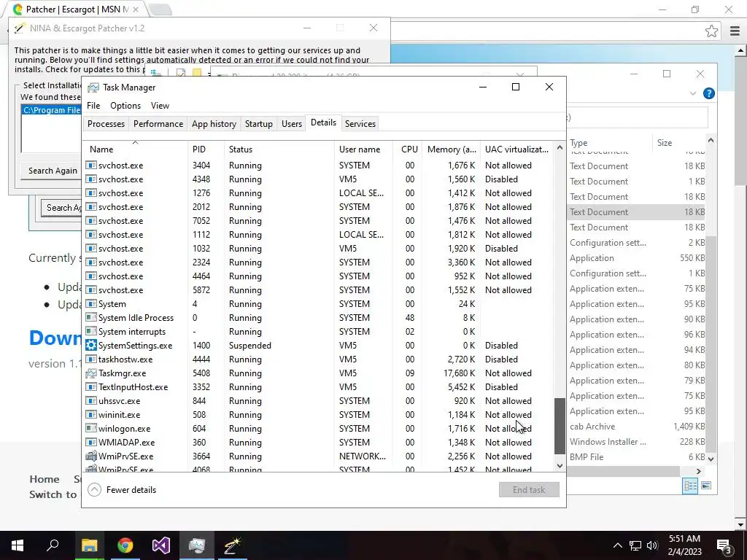Viewport: 747px width, 560px height.
Task: Click the Task Manager scroll down arrow
Action: (x=560, y=466)
